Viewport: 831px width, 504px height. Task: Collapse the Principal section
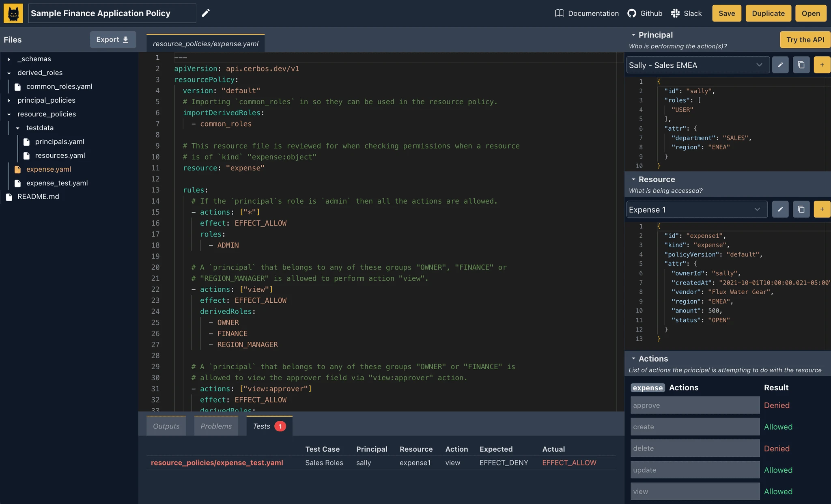click(634, 34)
